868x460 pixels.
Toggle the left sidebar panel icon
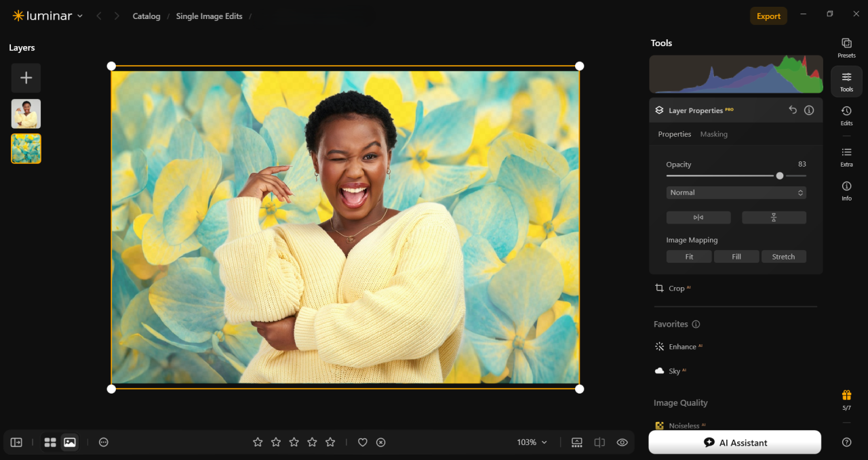16,442
